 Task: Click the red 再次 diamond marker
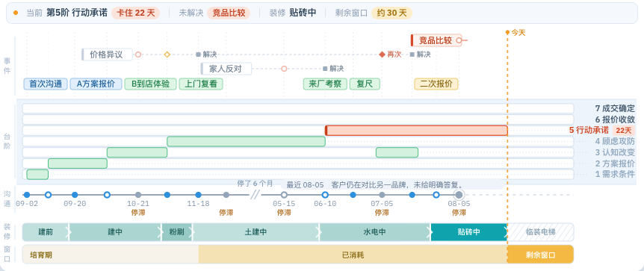point(382,54)
